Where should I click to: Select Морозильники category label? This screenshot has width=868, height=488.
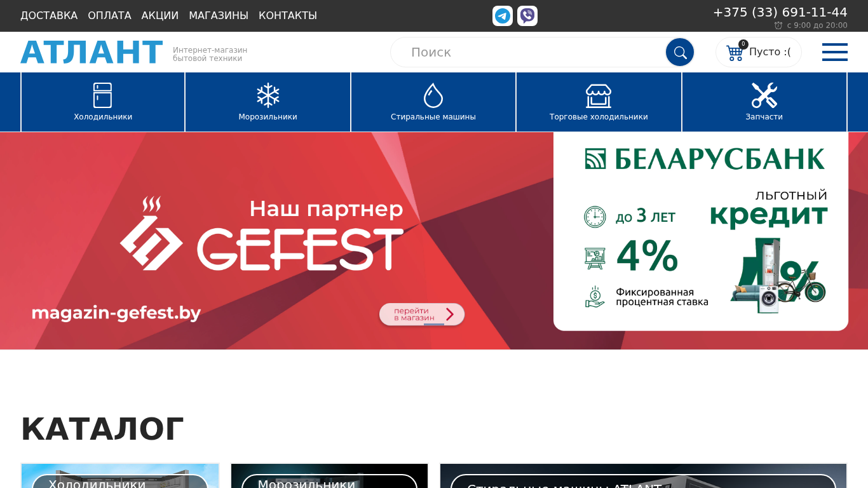(268, 117)
